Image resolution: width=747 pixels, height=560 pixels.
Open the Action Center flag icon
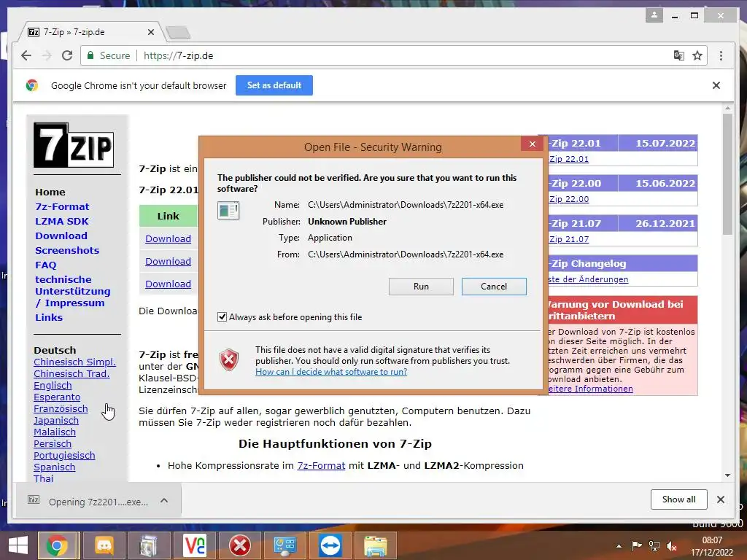tap(636, 546)
